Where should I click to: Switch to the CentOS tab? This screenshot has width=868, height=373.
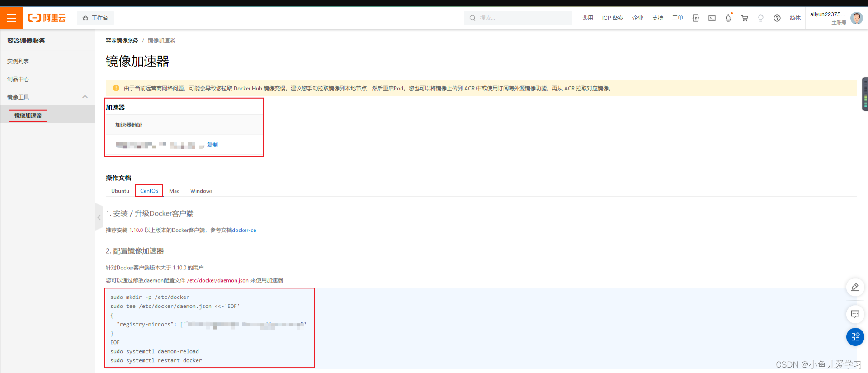149,191
